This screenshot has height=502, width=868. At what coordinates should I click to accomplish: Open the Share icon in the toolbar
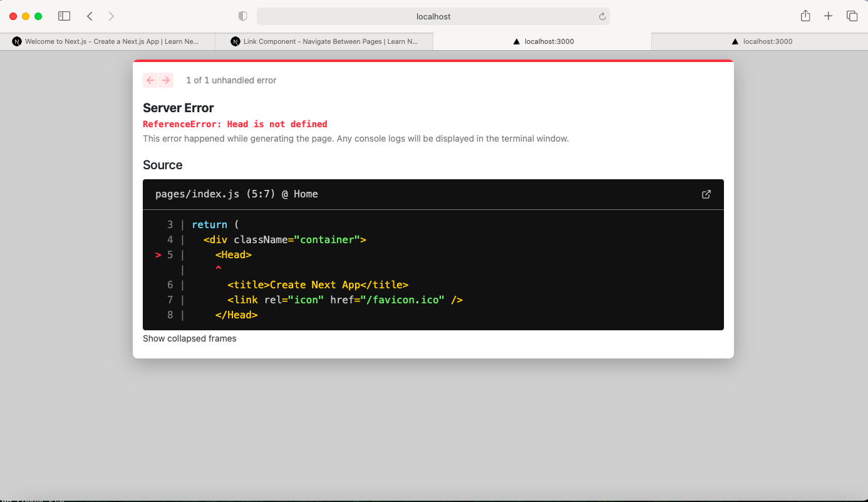point(805,16)
